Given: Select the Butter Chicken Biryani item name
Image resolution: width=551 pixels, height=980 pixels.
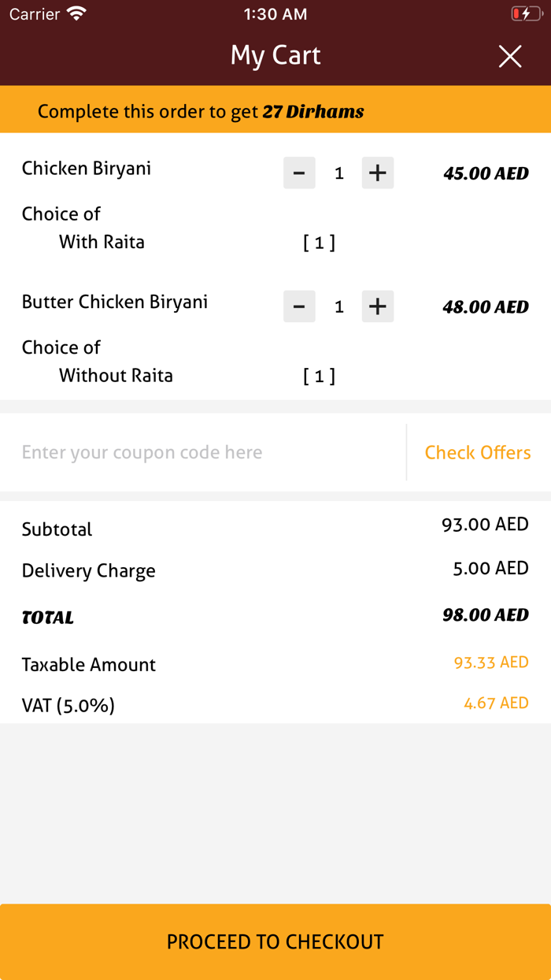Looking at the screenshot, I should (115, 302).
